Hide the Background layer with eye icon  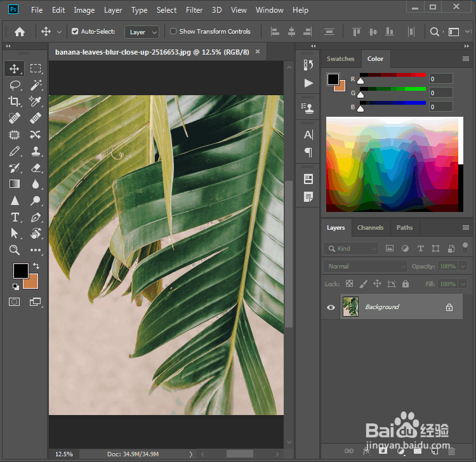331,307
